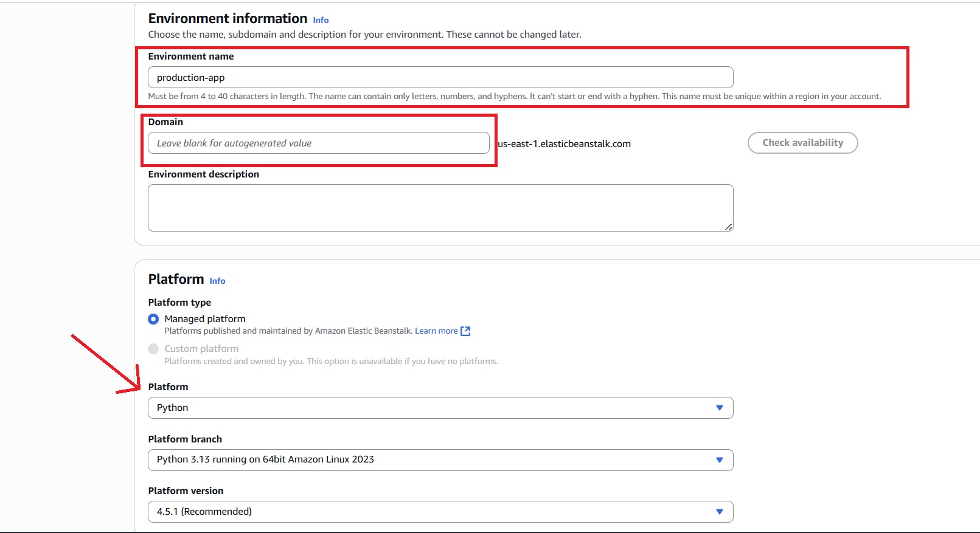Click the blue arrow in the Platform branch dropdown
980x533 pixels.
719,460
